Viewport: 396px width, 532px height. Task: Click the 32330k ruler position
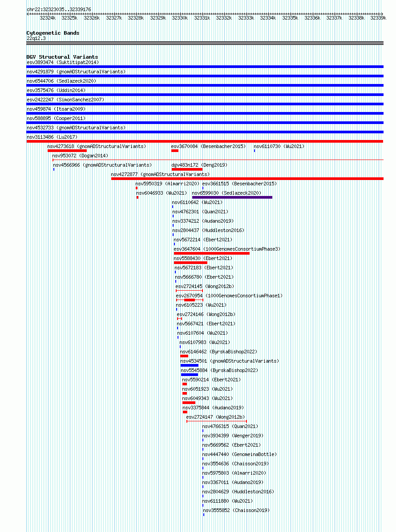coord(180,18)
